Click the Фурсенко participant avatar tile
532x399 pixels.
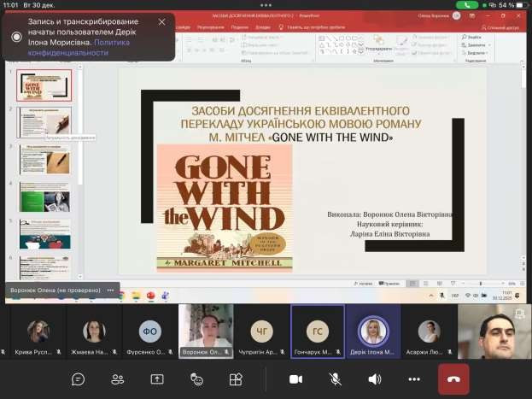[x=150, y=332]
